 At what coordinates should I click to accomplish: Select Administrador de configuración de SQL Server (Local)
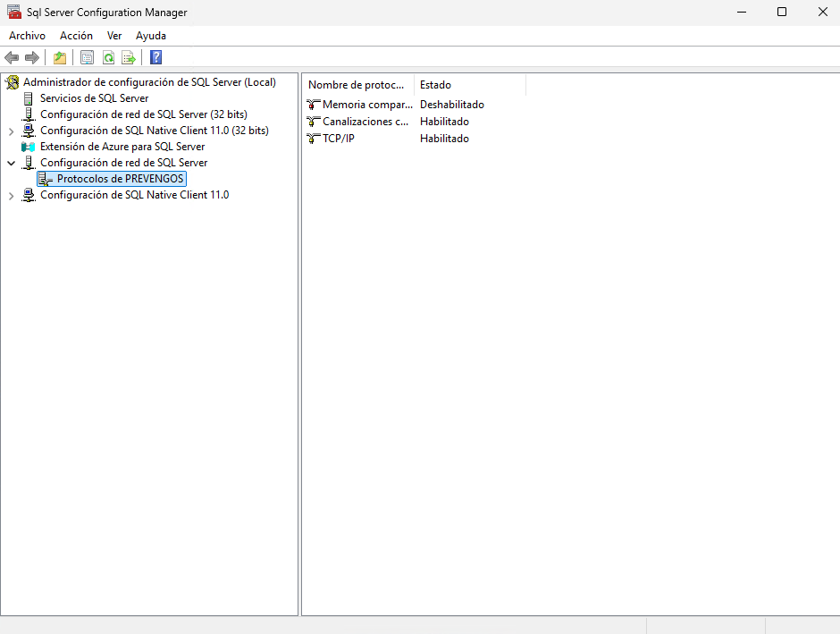(149, 82)
